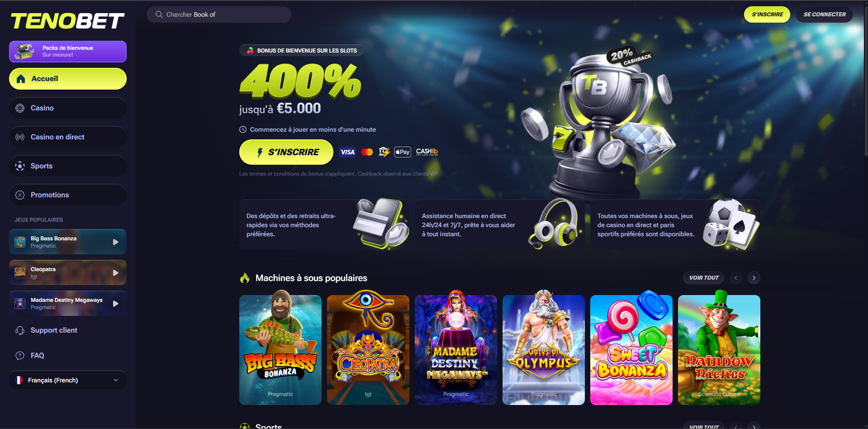Viewport: 868px width, 429px height.
Task: Play Big Bass Bonanza from popular games
Action: pos(68,242)
